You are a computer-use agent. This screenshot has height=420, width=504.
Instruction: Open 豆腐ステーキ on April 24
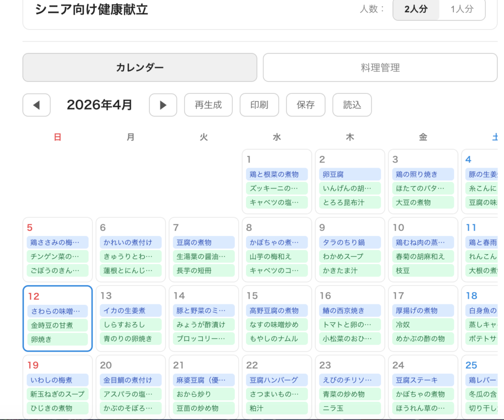click(x=423, y=380)
